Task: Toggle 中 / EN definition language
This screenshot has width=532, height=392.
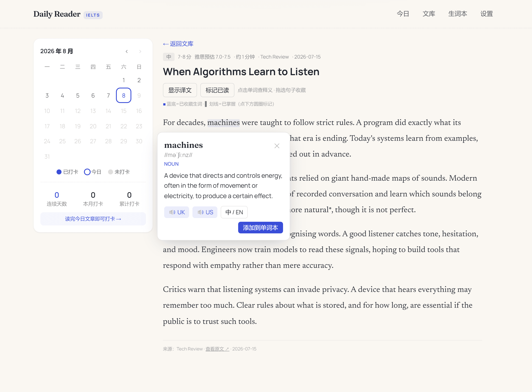Action: pyautogui.click(x=234, y=212)
